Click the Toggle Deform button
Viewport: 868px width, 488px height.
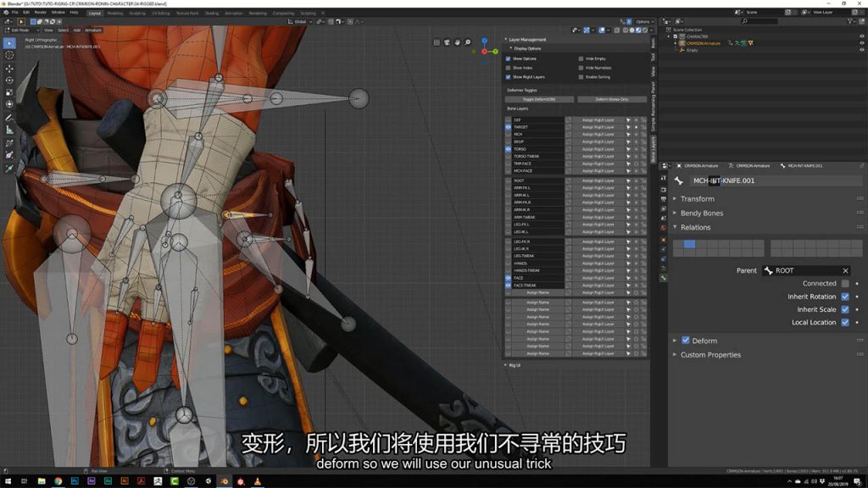click(538, 100)
